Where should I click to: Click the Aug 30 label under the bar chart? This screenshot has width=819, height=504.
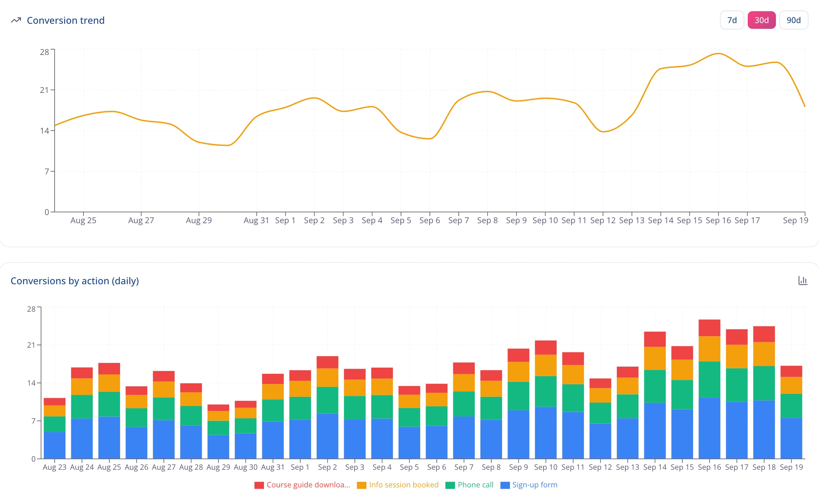(x=246, y=467)
